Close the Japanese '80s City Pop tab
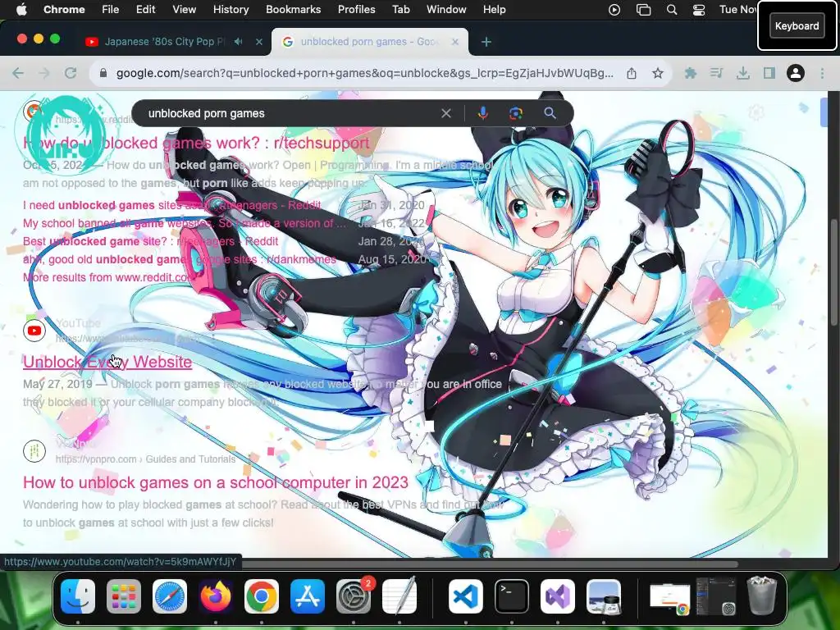This screenshot has height=630, width=840. click(258, 41)
